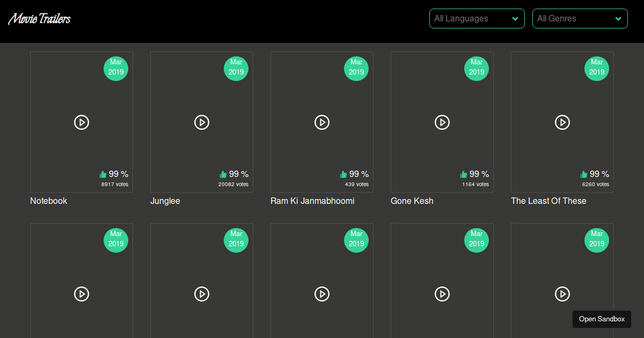Play the Ram Ki Janmabhoomi trailer
This screenshot has height=338, width=644.
[x=322, y=122]
